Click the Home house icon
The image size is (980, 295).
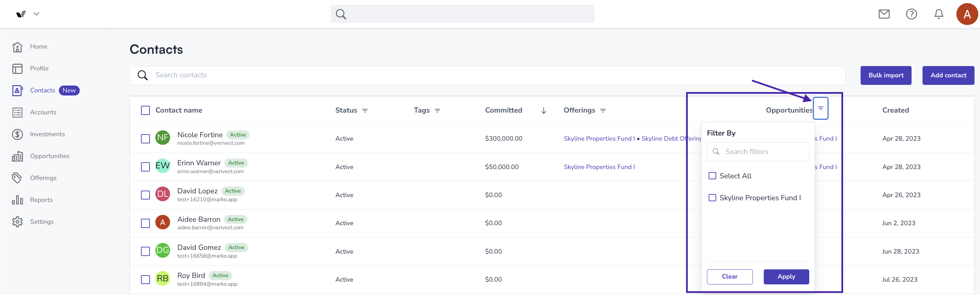17,47
